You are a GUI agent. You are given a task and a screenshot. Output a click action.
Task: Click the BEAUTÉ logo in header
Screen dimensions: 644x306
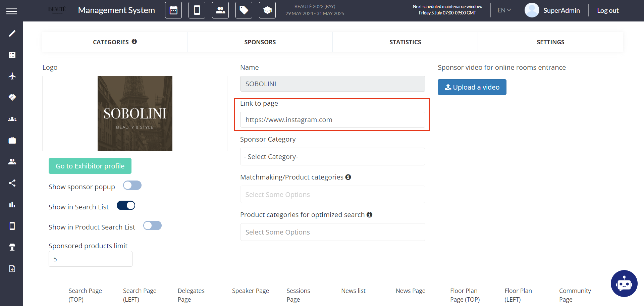click(57, 10)
